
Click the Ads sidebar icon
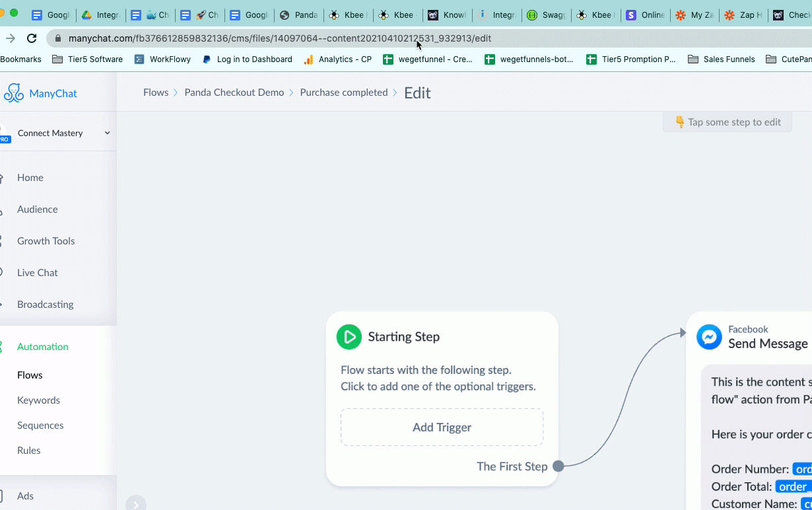click(2, 496)
